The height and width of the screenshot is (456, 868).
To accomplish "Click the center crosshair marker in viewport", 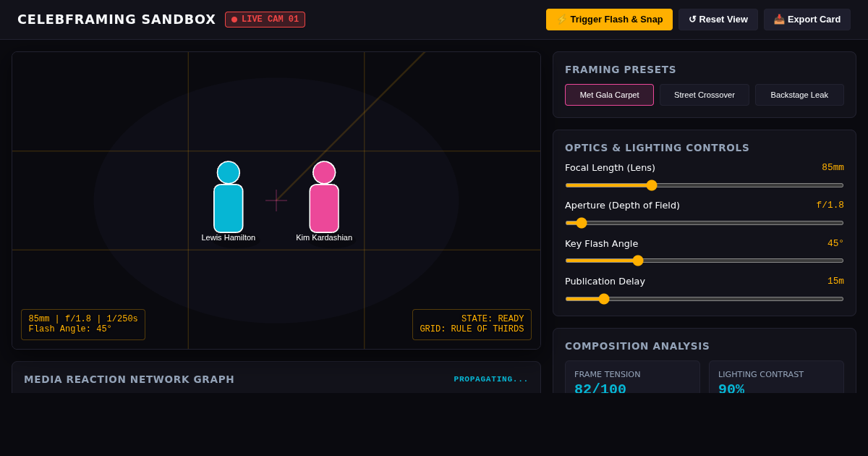I will 276,200.
